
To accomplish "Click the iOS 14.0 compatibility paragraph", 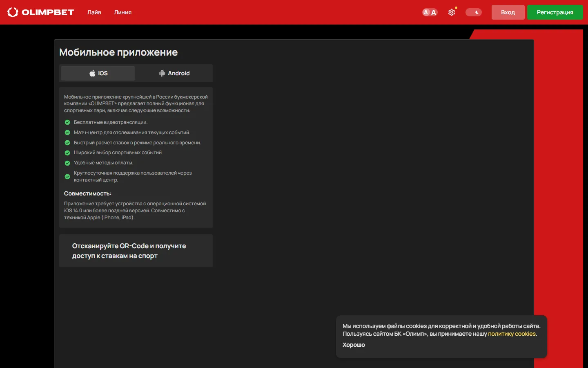I will [x=135, y=211].
